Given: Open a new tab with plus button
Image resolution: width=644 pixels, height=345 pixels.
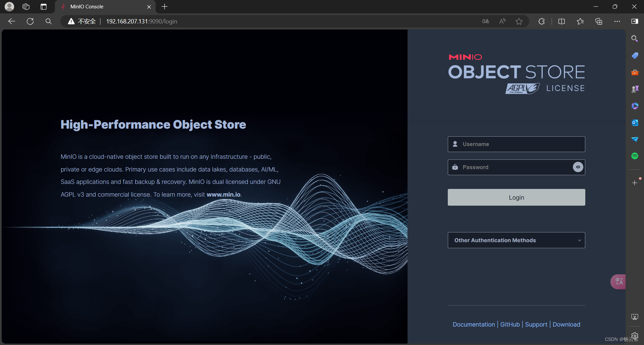Looking at the screenshot, I should (x=164, y=6).
